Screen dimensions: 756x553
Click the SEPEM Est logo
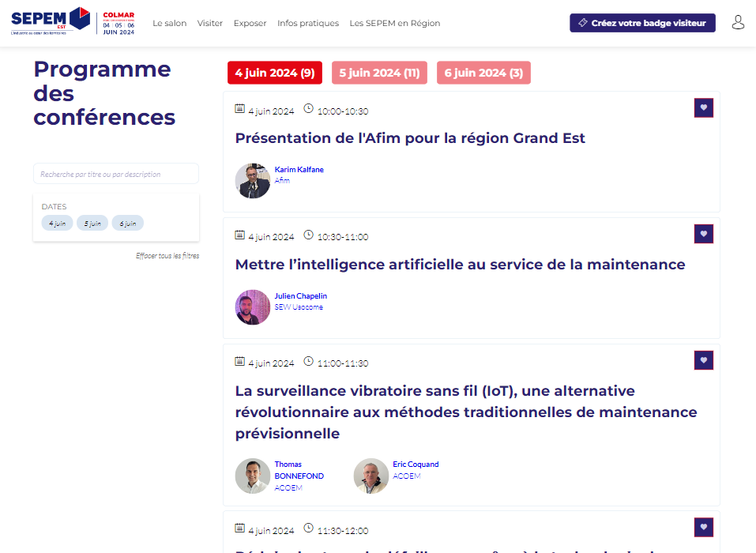click(51, 21)
